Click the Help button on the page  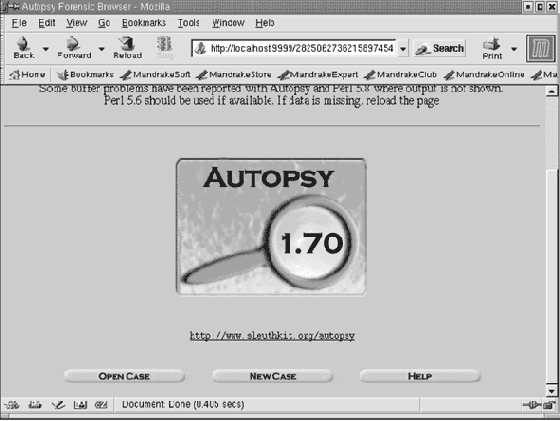pos(420,376)
